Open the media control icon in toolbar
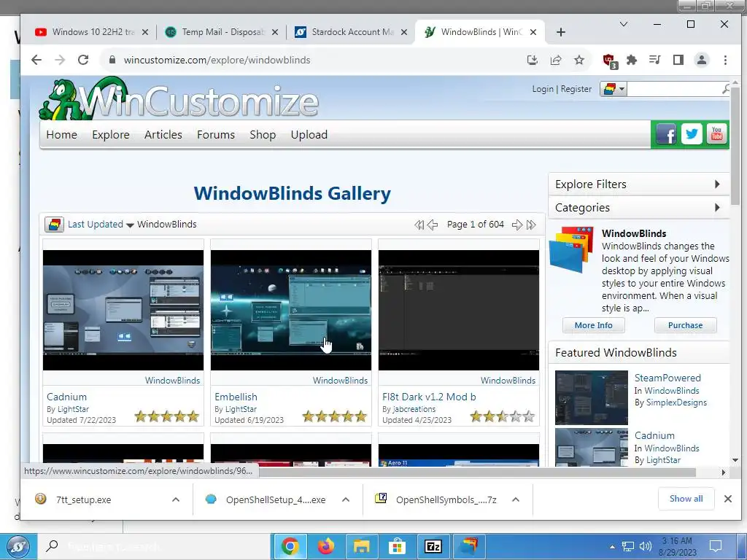Viewport: 747px width, 560px height. [x=655, y=60]
